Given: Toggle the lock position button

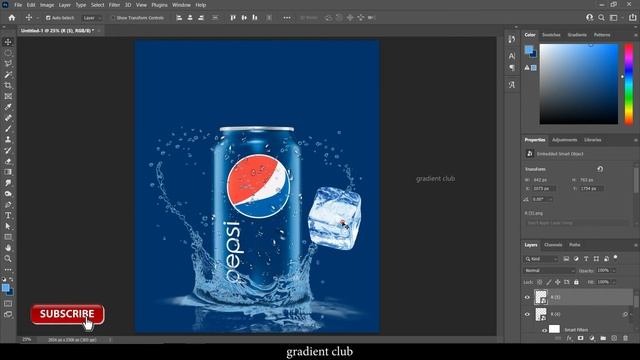Looking at the screenshot, I should (x=558, y=282).
